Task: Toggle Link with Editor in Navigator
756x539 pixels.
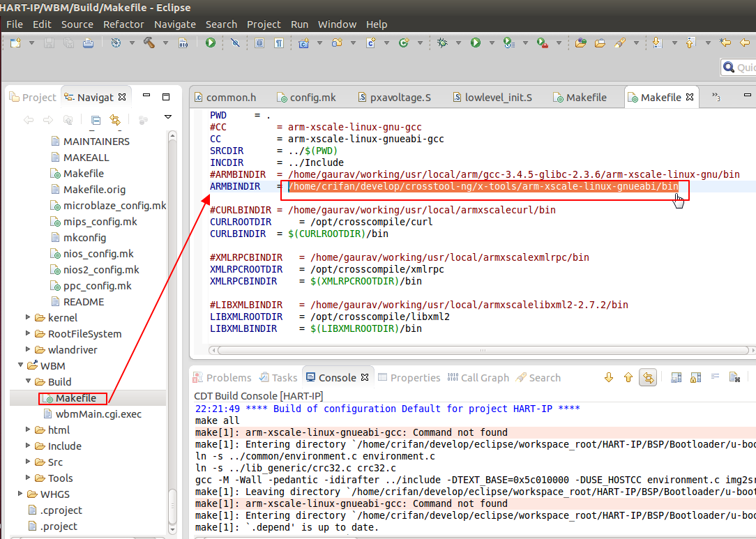Action: point(115,120)
